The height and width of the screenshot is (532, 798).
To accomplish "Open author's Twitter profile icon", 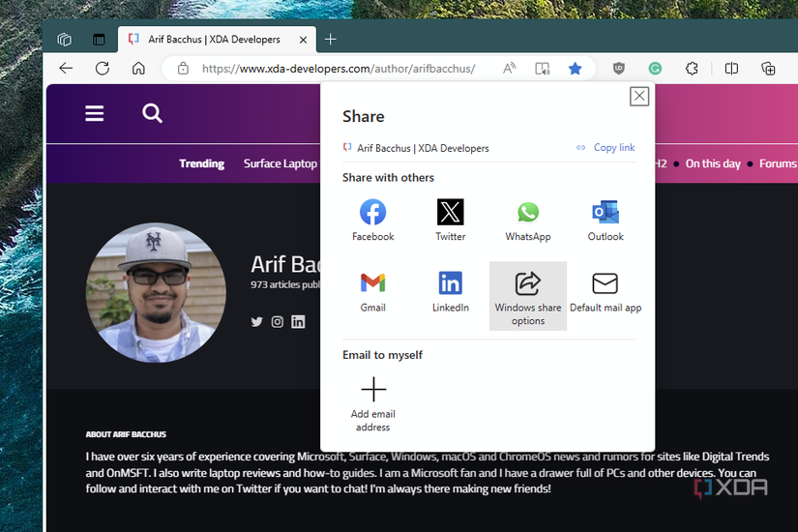I will point(257,322).
